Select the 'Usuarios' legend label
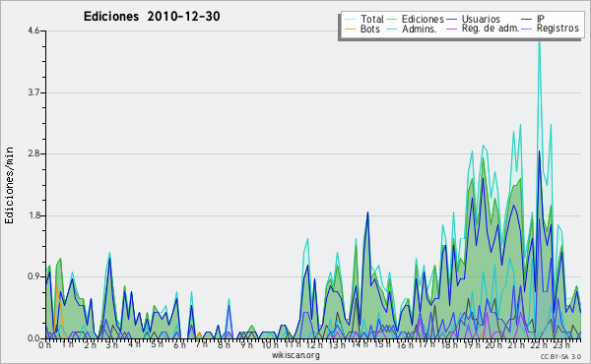 [x=481, y=19]
